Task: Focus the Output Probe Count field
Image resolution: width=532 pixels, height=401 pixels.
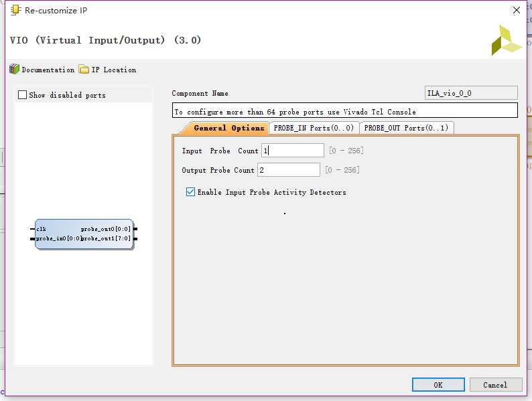Action: (x=288, y=170)
